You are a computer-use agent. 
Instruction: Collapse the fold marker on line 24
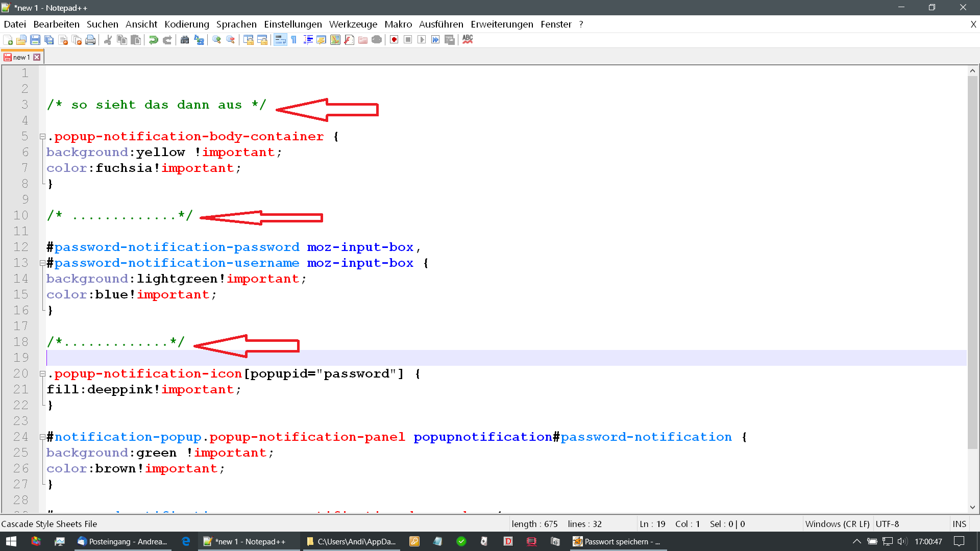[43, 437]
